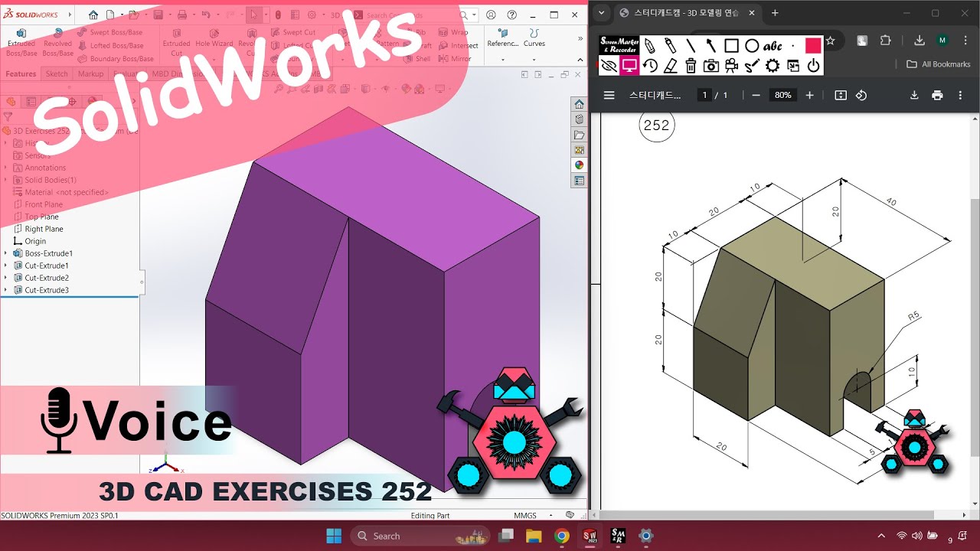Open Chrome tab search dropdown
Viewport: 980px width, 551px height.
click(602, 13)
